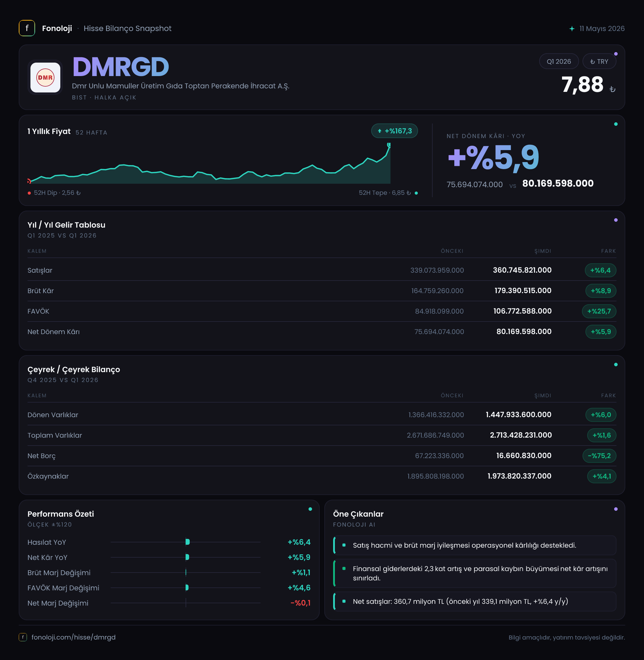
Task: Click the Yıl / Yıl Gelir Tablosu heading
Action: point(66,225)
